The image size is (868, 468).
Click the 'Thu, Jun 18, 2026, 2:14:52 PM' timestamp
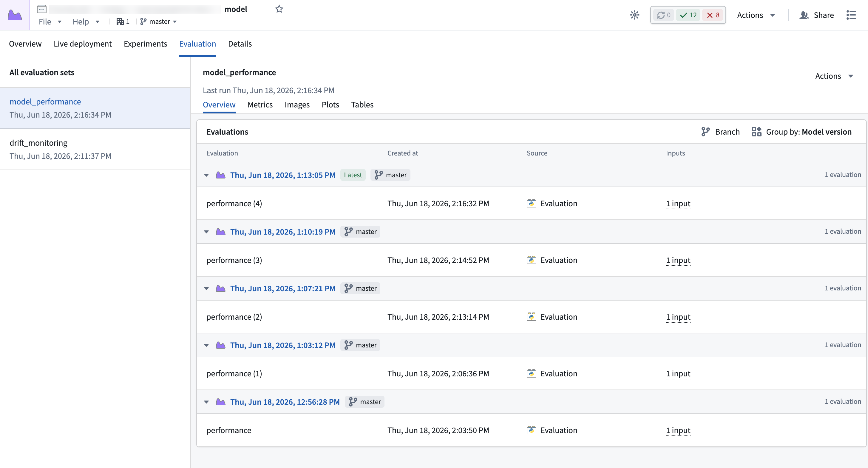438,260
